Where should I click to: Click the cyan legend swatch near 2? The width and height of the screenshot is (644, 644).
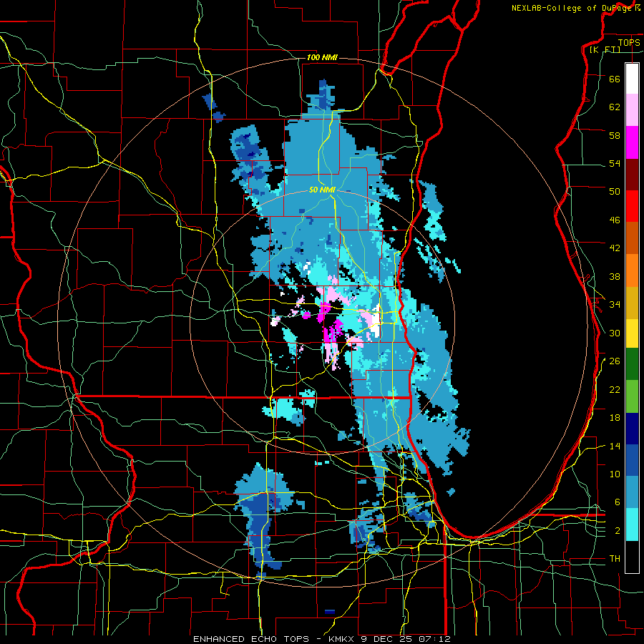[632, 525]
